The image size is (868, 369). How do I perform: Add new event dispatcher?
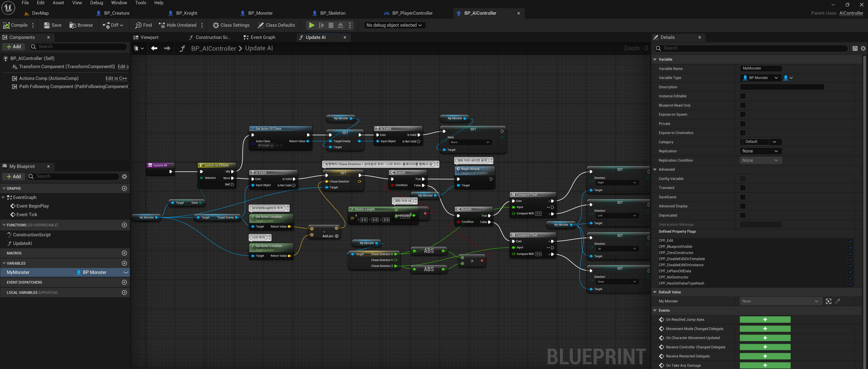[124, 283]
